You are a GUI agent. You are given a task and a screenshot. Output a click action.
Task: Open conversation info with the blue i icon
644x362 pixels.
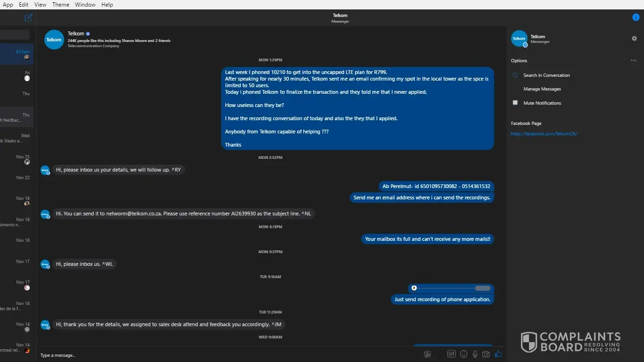636,17
